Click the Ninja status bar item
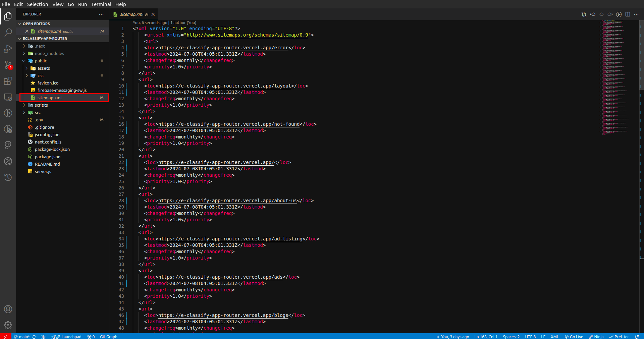This screenshot has width=644, height=339. (x=596, y=337)
